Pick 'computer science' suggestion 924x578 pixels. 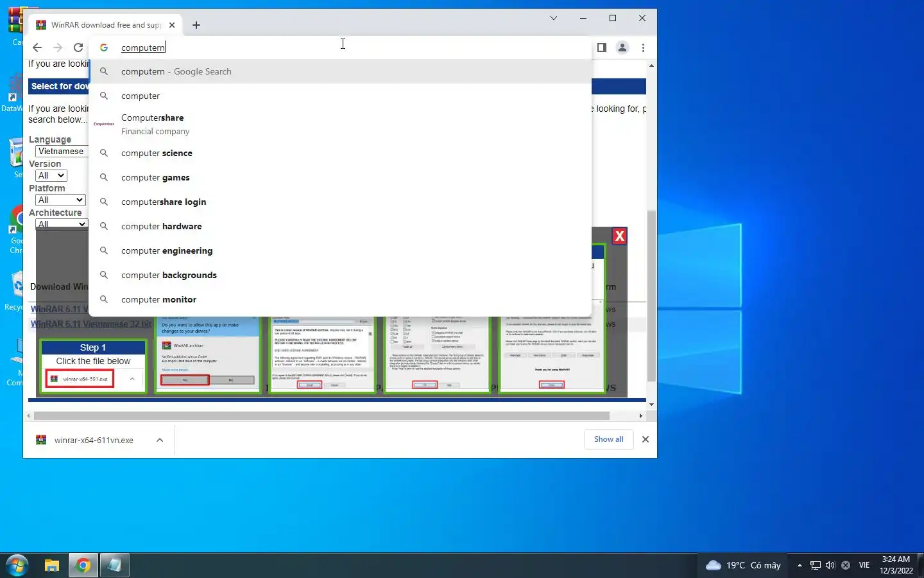pyautogui.click(x=341, y=153)
